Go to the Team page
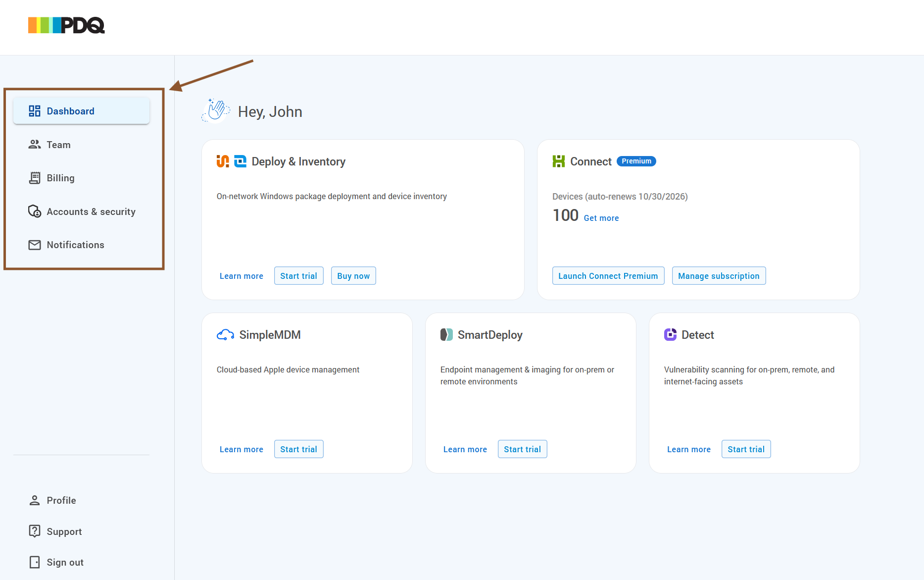 82,145
